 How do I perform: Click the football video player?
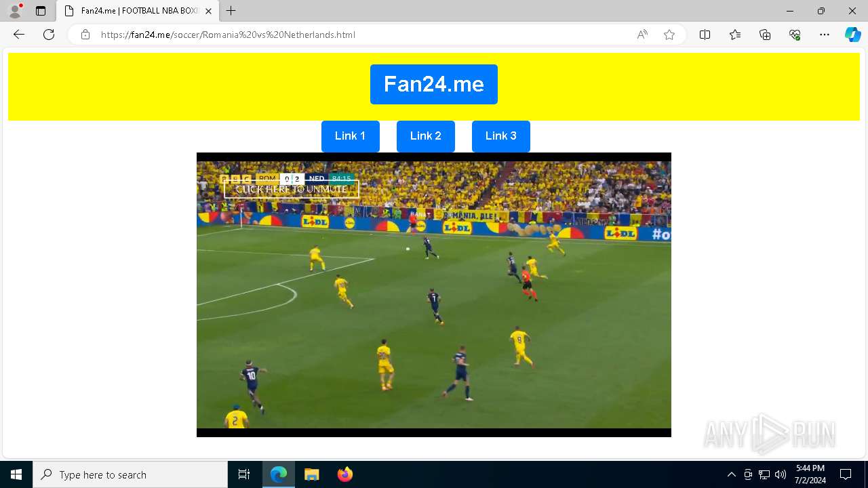434,295
